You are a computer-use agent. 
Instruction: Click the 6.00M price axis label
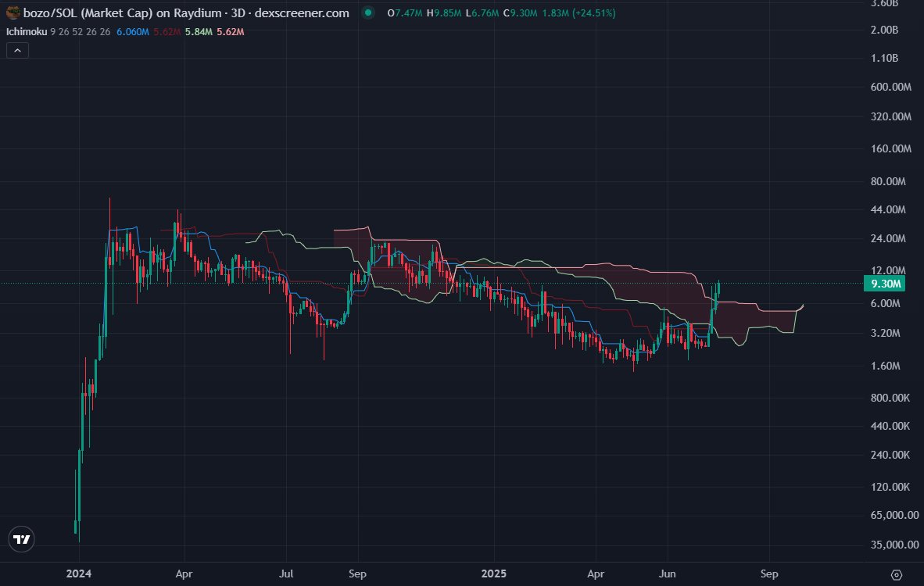pos(885,303)
